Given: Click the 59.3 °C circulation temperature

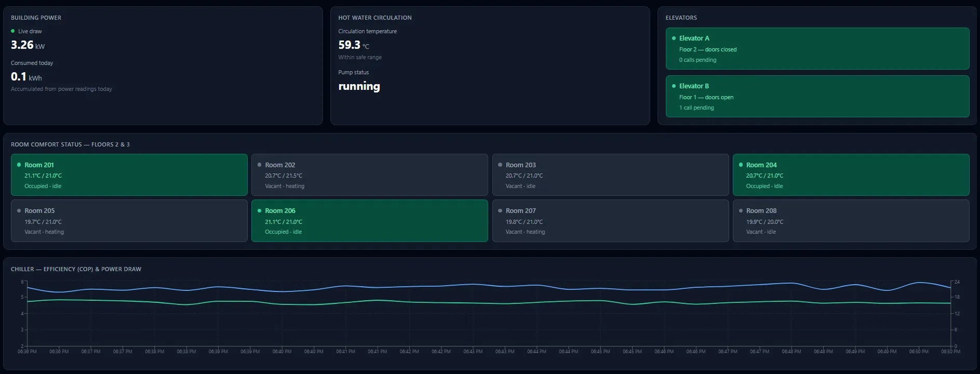Looking at the screenshot, I should point(354,45).
